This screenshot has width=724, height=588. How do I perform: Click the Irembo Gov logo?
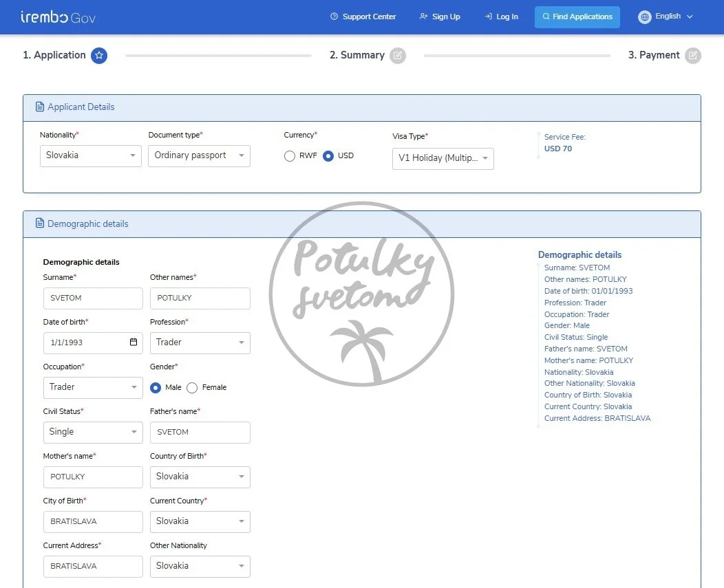coord(58,17)
